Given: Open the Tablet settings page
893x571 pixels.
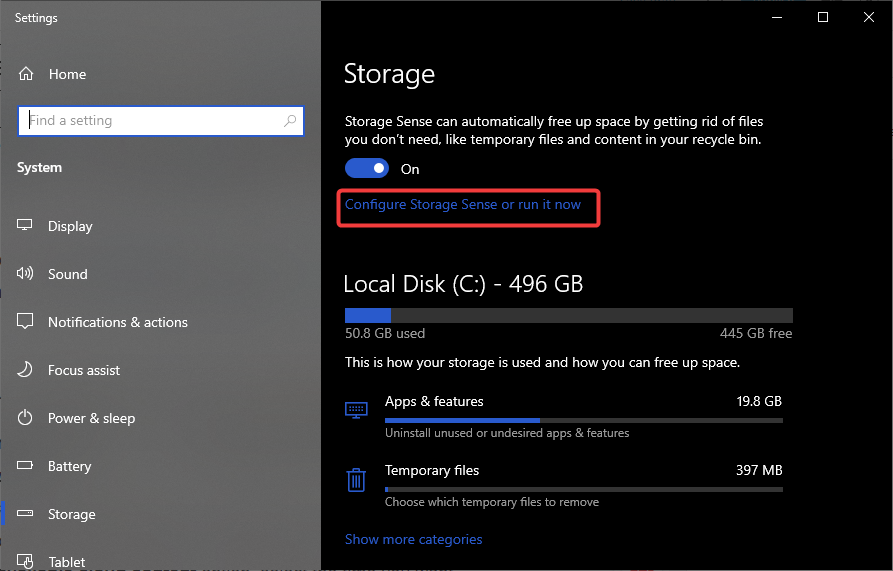Looking at the screenshot, I should click(x=67, y=561).
